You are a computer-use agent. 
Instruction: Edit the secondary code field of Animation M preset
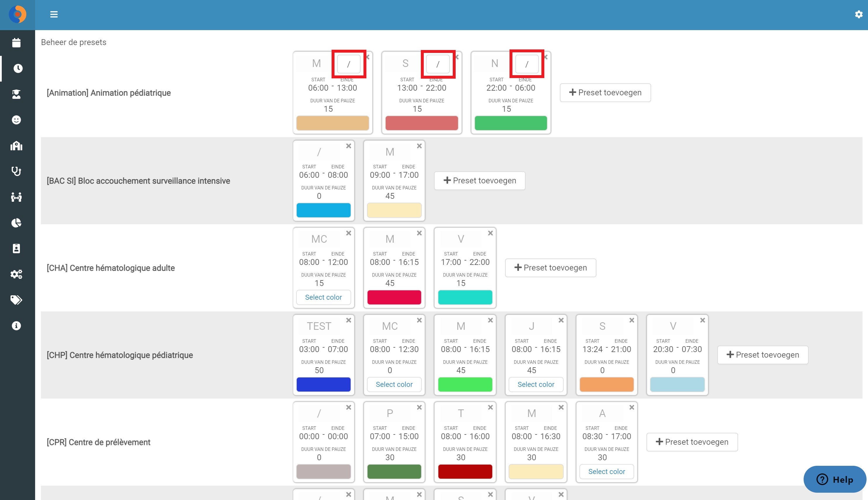click(x=349, y=64)
